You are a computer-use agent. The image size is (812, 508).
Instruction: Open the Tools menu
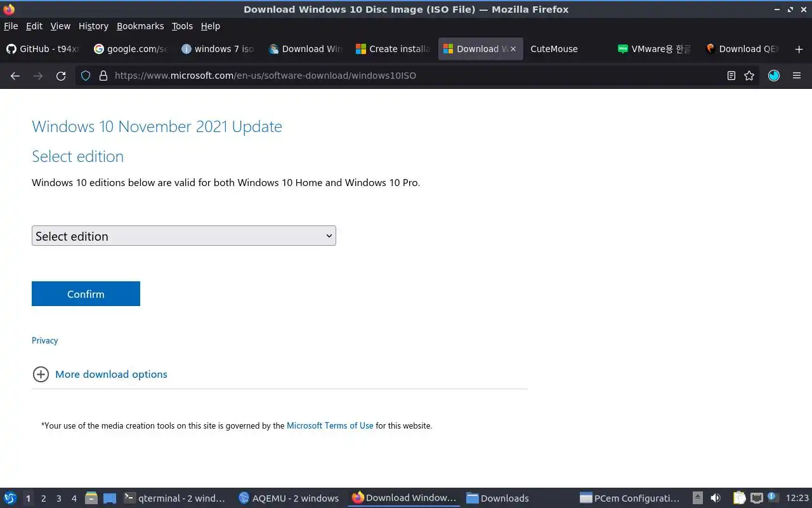pyautogui.click(x=182, y=26)
